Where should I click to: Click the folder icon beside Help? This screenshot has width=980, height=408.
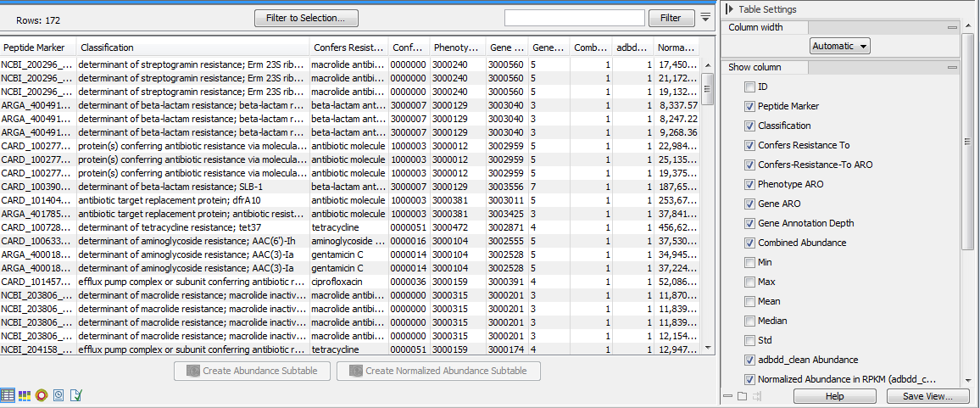tap(742, 396)
